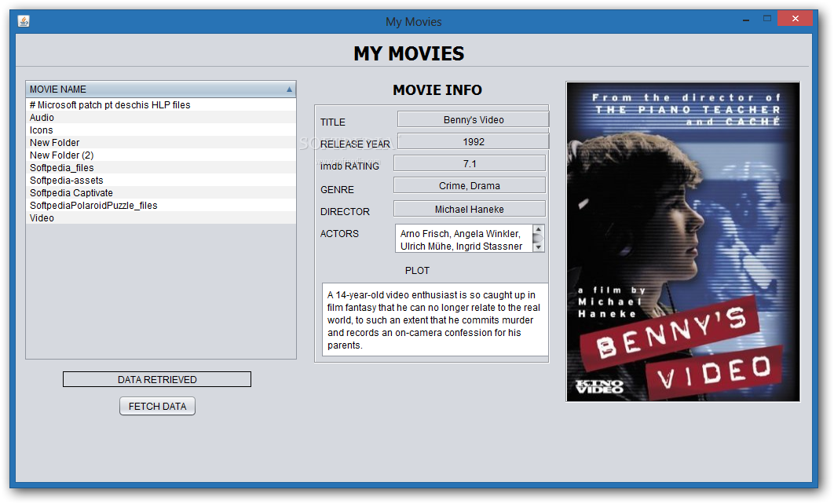Click the Java app icon in title bar

tap(24, 21)
